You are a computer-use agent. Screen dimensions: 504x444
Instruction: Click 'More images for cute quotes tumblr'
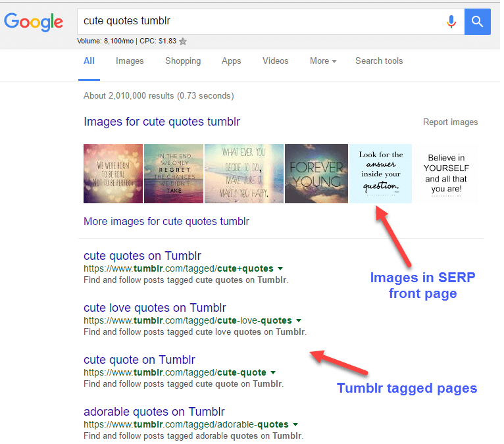pyautogui.click(x=166, y=222)
